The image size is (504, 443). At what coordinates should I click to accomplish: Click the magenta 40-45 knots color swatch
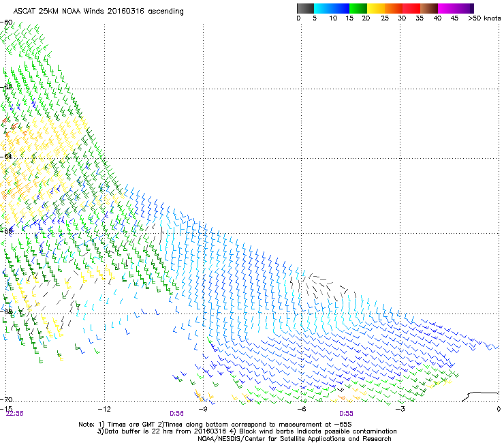[x=447, y=8]
